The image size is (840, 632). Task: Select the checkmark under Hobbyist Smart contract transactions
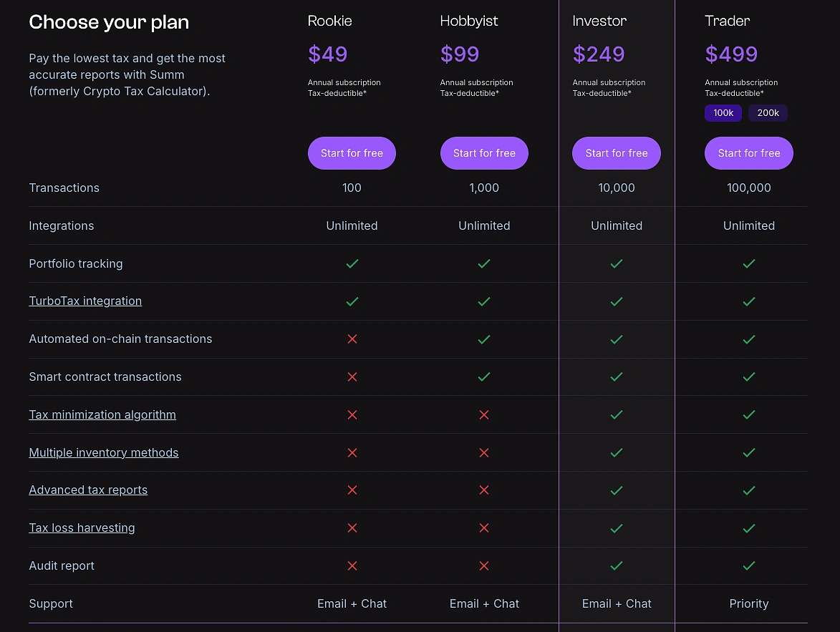point(484,376)
